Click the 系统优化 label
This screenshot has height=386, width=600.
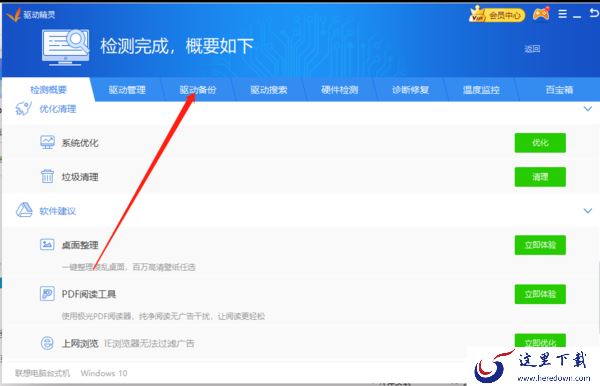(x=80, y=143)
